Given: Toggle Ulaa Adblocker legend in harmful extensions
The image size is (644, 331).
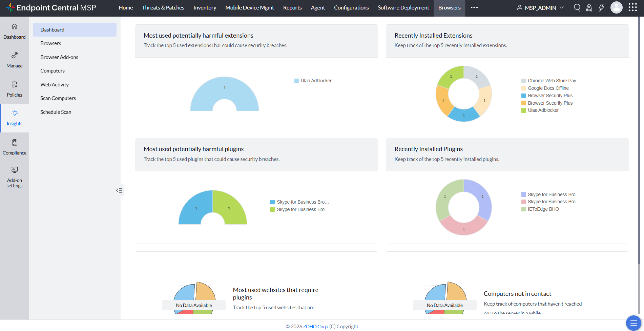Looking at the screenshot, I should coord(313,81).
